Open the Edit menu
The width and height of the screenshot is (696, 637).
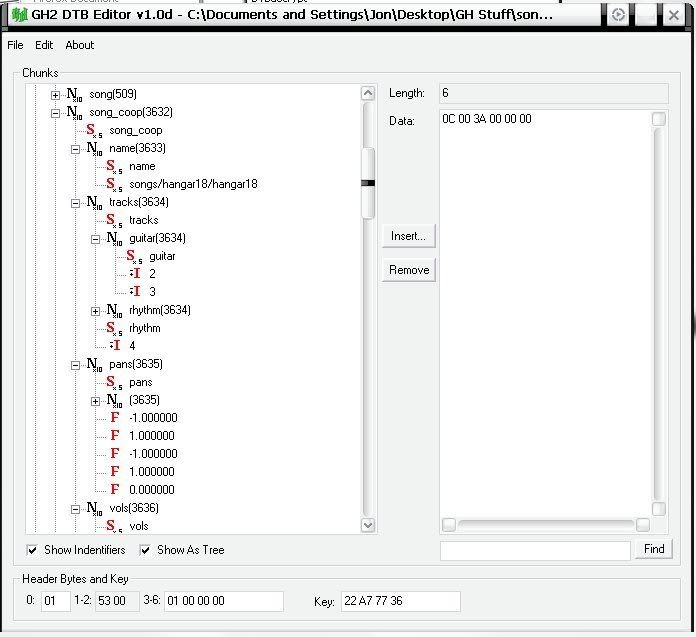coord(44,45)
